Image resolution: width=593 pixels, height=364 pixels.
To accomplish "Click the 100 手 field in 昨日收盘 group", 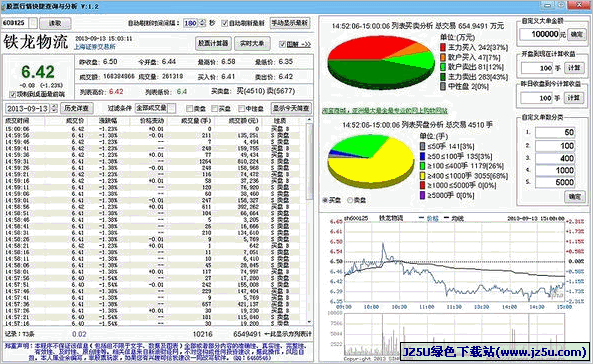I will tap(537, 98).
